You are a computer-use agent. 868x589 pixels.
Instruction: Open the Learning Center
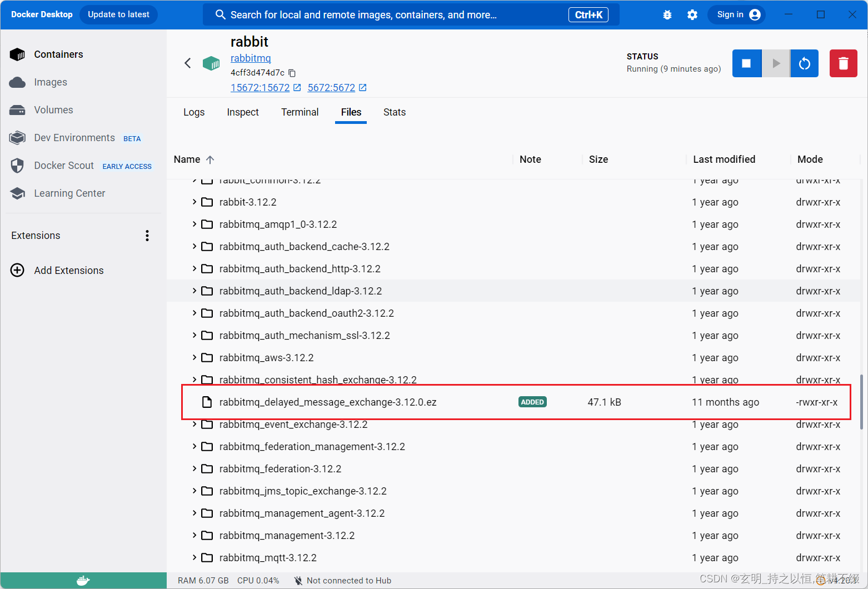[x=69, y=193]
